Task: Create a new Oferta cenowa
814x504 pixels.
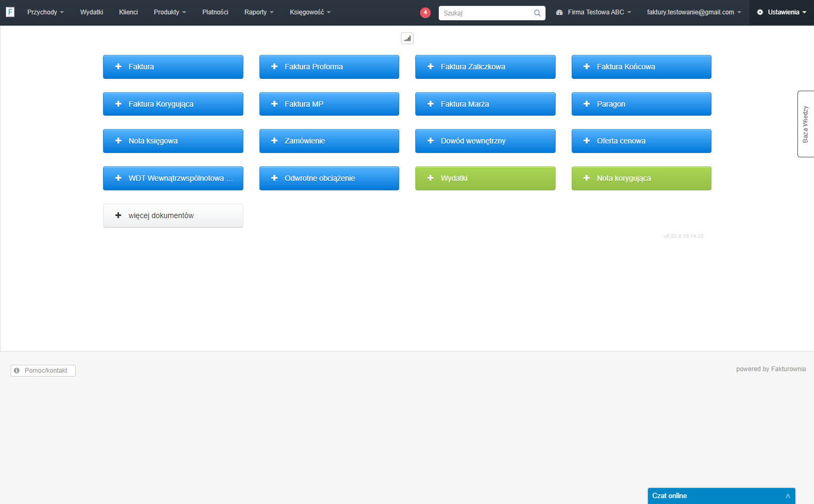Action: coord(642,141)
